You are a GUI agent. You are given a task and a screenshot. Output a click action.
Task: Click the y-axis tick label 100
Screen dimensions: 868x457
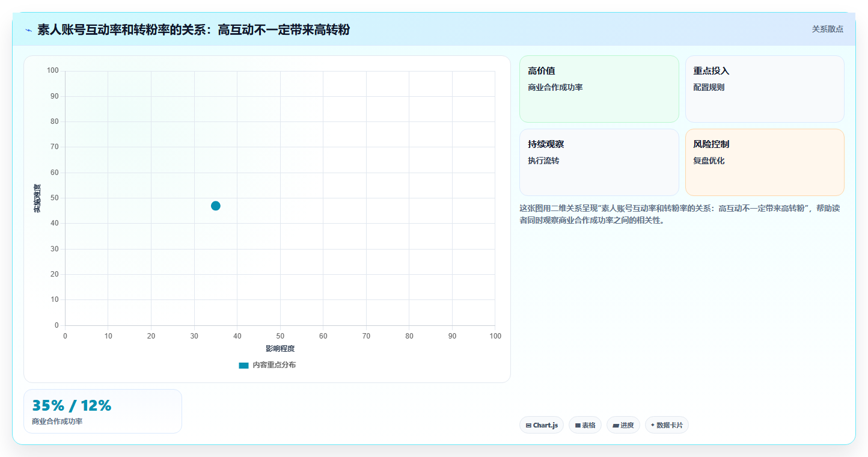(x=53, y=71)
